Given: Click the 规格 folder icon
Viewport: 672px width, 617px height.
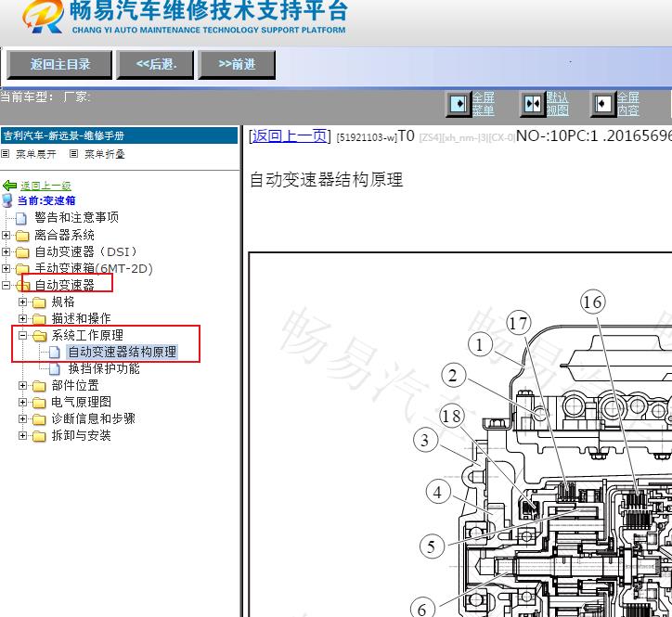Looking at the screenshot, I should (x=39, y=302).
